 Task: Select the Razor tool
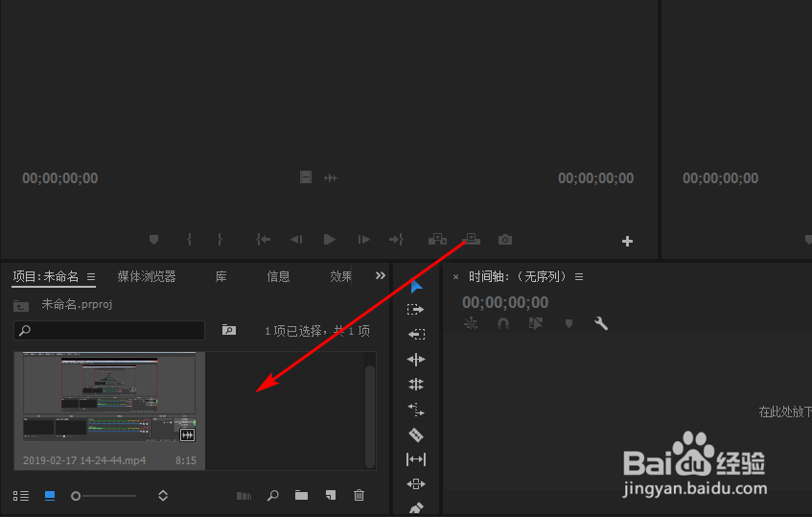(x=416, y=435)
